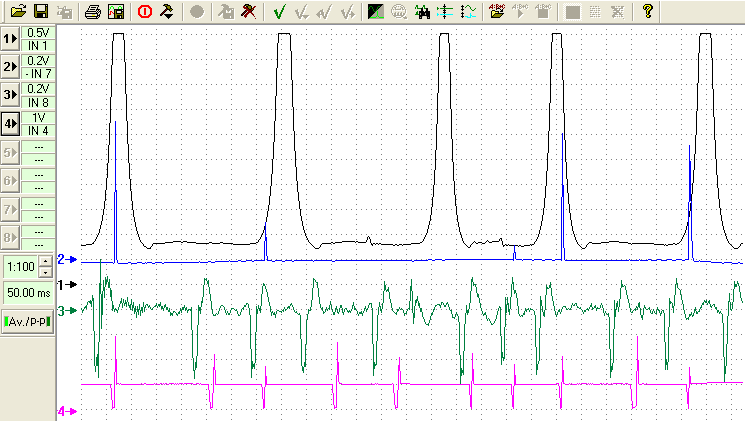The image size is (745, 421).
Task: Click the vertical arrows waveform scale icon
Action: coord(468,11)
